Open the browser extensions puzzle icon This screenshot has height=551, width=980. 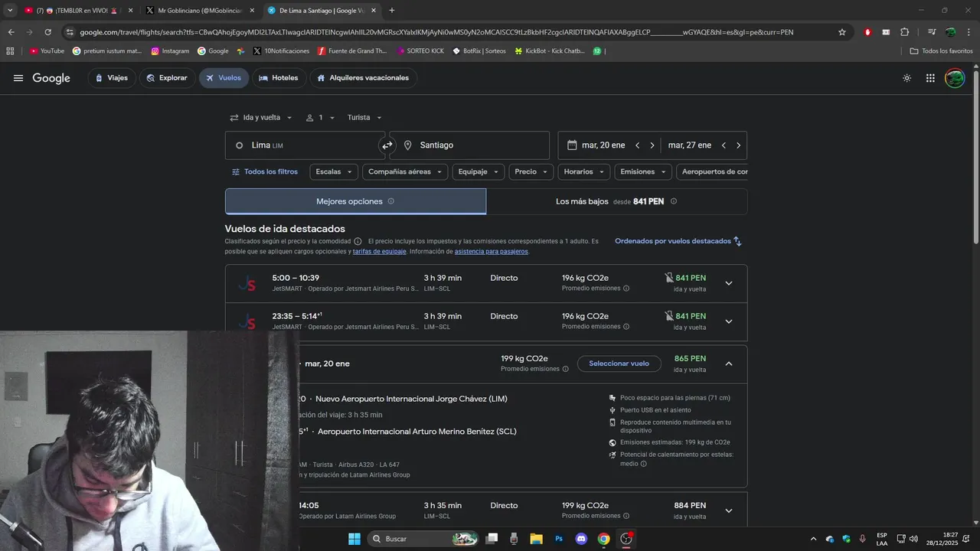[x=905, y=32]
